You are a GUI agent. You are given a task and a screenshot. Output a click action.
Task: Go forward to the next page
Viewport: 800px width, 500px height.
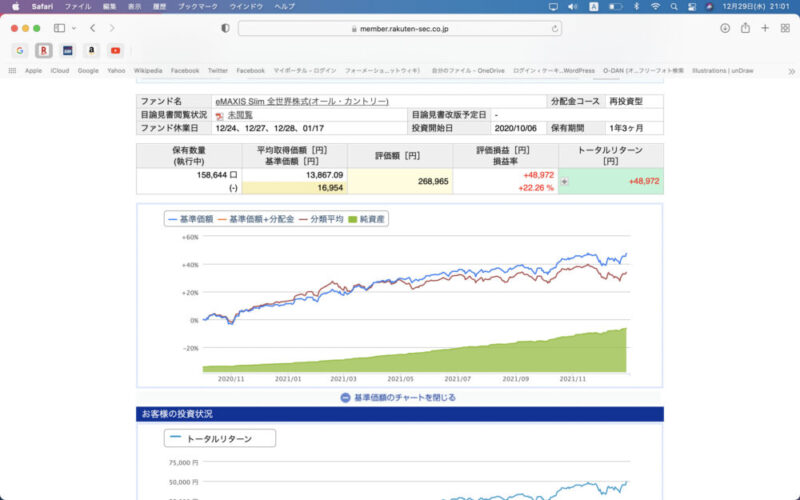(112, 28)
